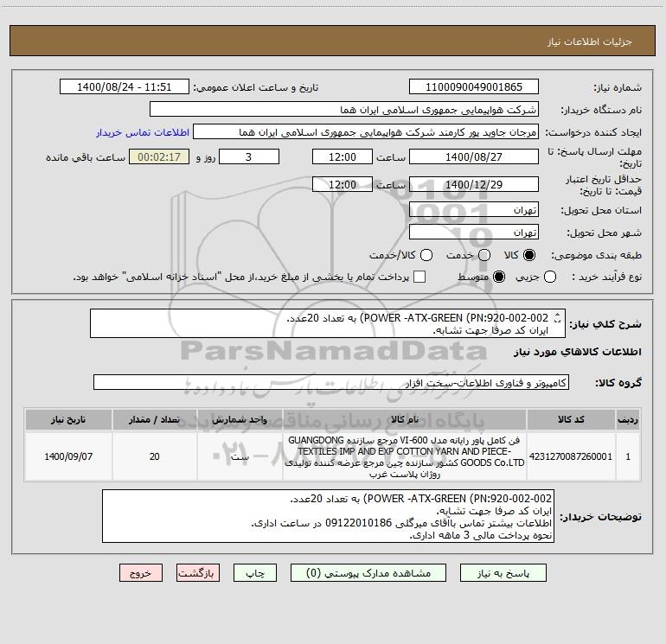Viewport: 666px width, 644px height.
Task: Click the announcement date field 1400/08/24 - 11:51
Action: click(124, 86)
